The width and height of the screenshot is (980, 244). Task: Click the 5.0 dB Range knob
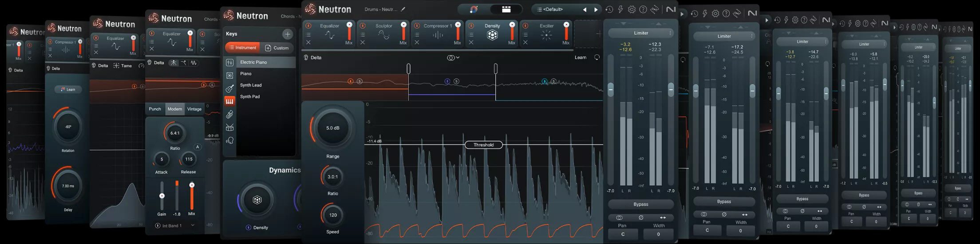333,128
